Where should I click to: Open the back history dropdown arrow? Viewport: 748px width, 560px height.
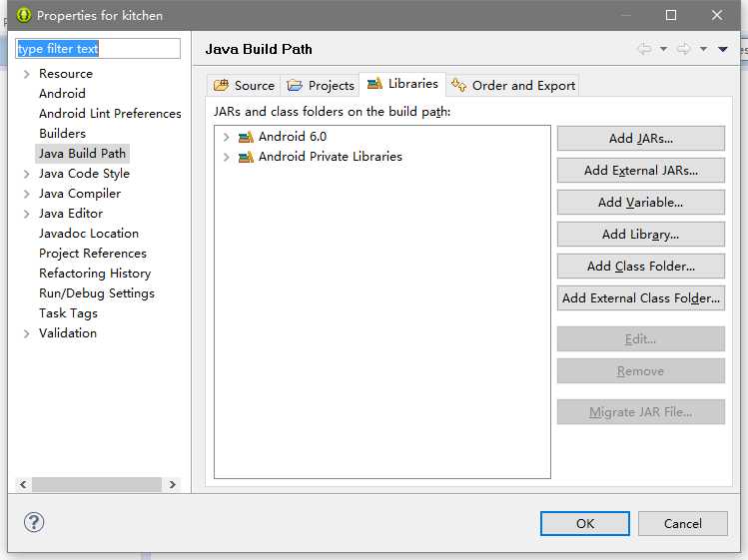tap(663, 49)
